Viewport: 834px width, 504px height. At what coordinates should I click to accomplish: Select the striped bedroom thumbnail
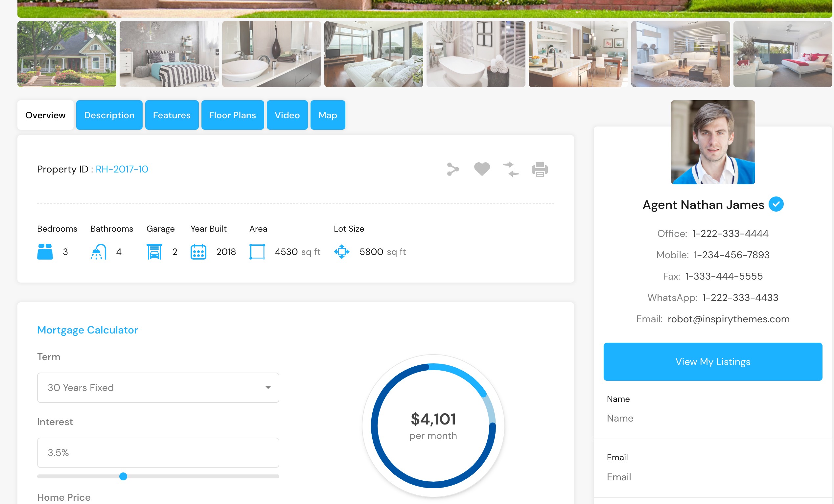[x=169, y=54]
